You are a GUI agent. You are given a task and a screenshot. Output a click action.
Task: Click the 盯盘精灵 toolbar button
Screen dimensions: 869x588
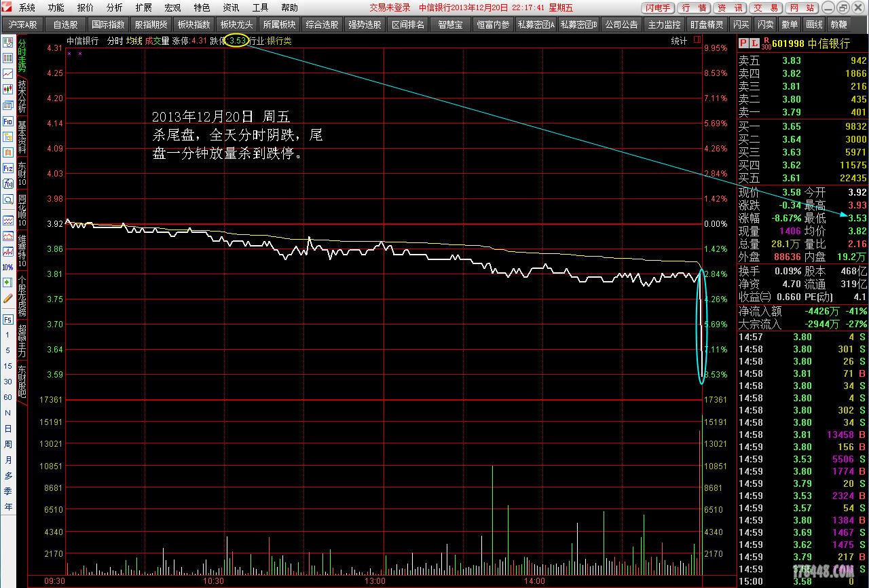[707, 24]
